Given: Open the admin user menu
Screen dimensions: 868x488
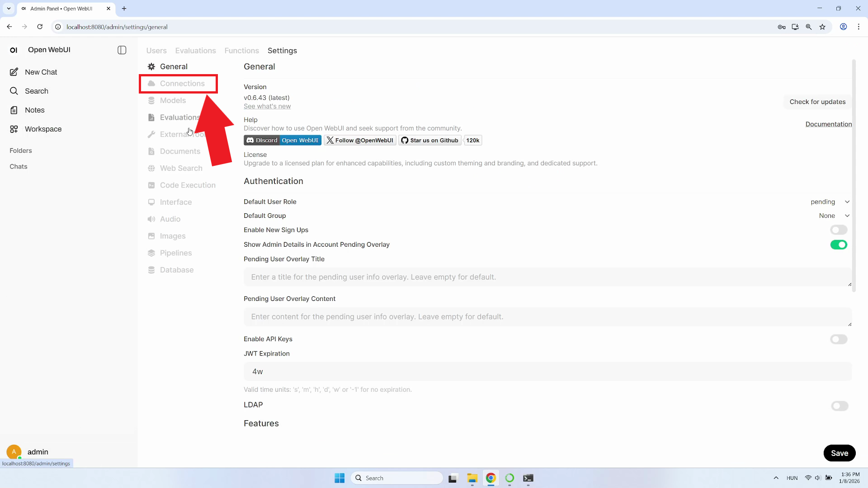Looking at the screenshot, I should point(38,452).
